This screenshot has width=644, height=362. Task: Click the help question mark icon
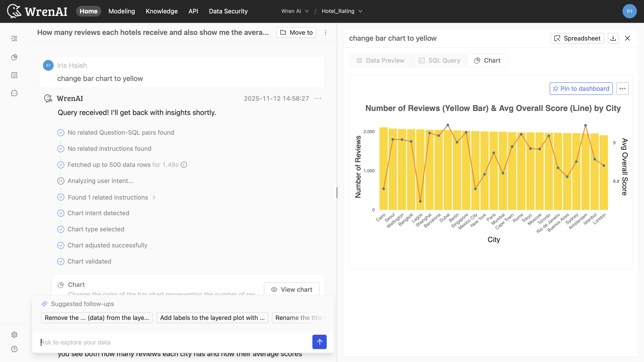click(x=14, y=349)
